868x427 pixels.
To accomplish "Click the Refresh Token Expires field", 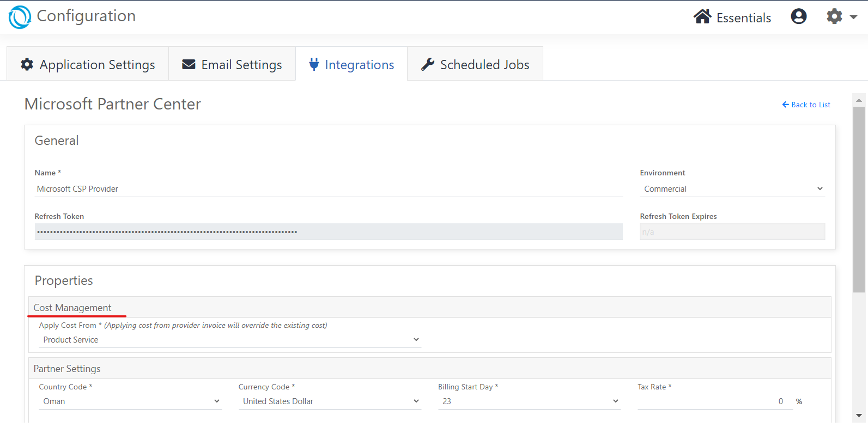I will click(732, 232).
